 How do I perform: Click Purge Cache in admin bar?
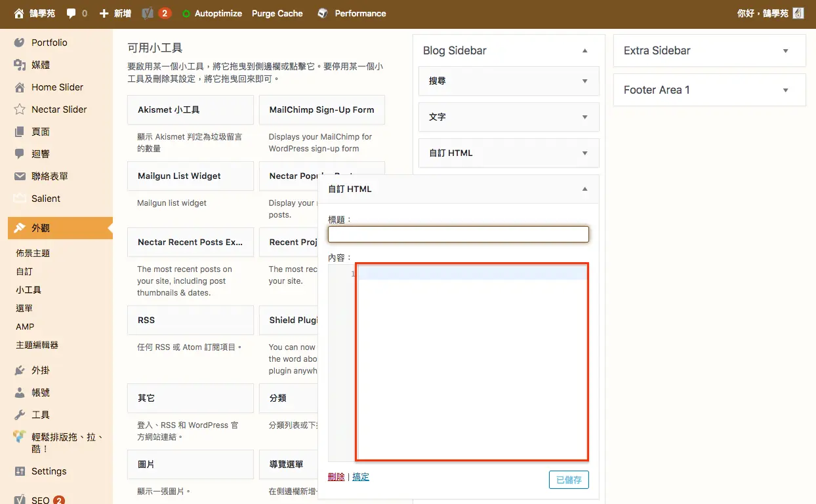coord(277,13)
